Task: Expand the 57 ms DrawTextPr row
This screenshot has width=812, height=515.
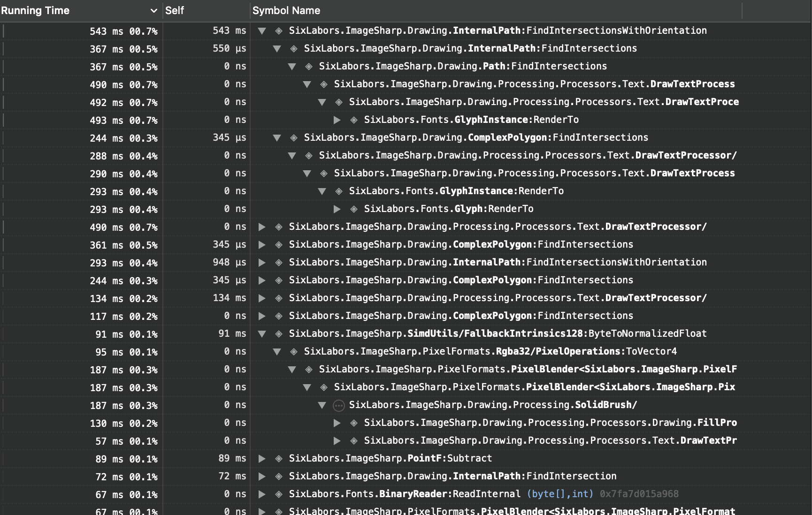Action: (337, 441)
